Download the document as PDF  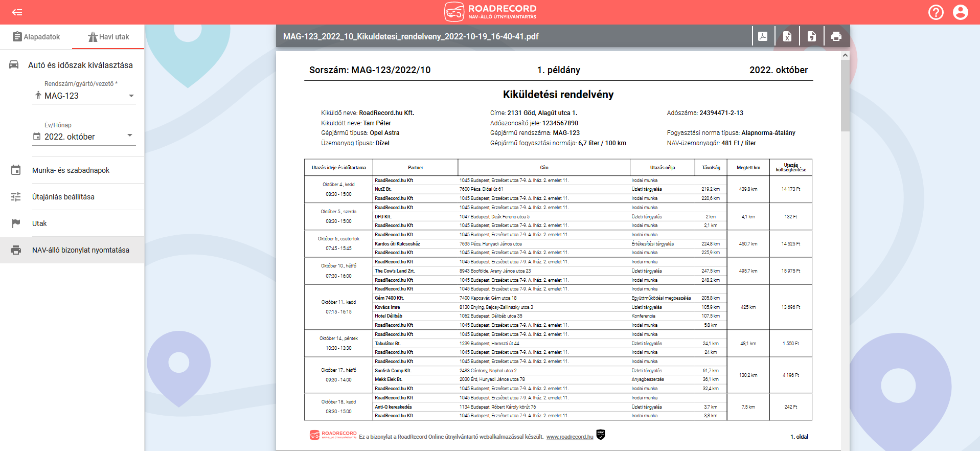tap(763, 36)
